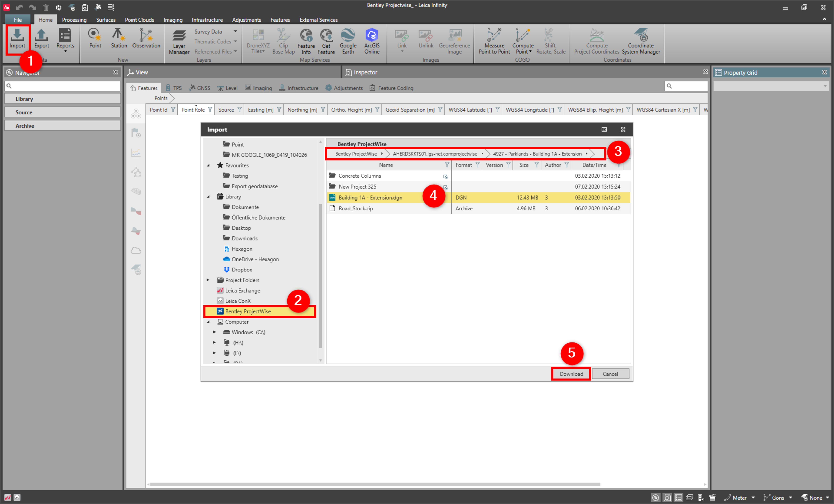The height and width of the screenshot is (504, 834).
Task: Close the Property Grid panel
Action: coord(825,72)
